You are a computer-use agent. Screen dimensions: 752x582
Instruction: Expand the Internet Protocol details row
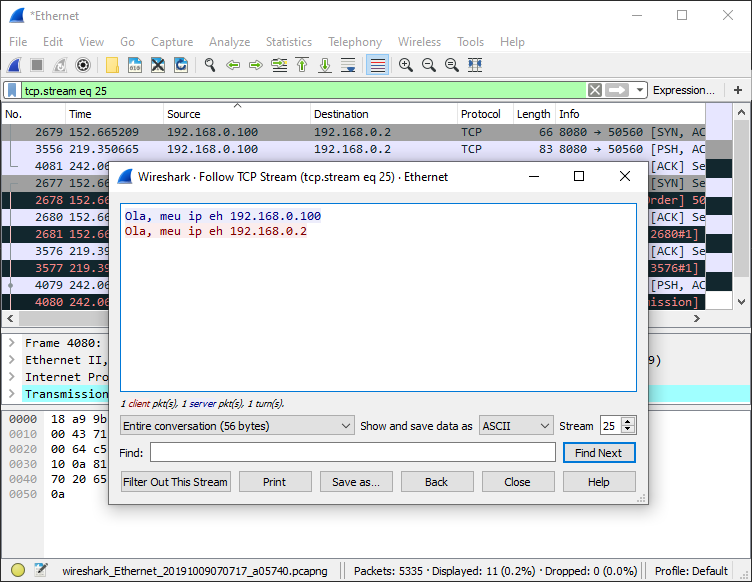coord(12,377)
